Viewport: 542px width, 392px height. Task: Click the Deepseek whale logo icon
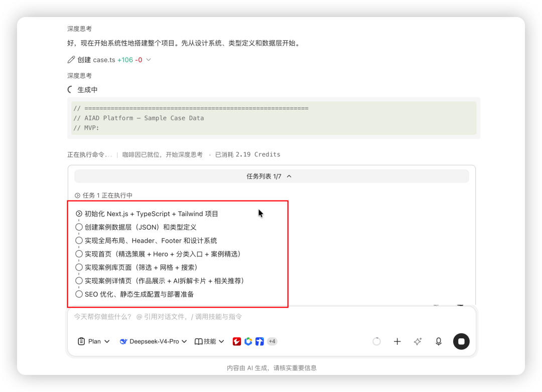(123, 341)
